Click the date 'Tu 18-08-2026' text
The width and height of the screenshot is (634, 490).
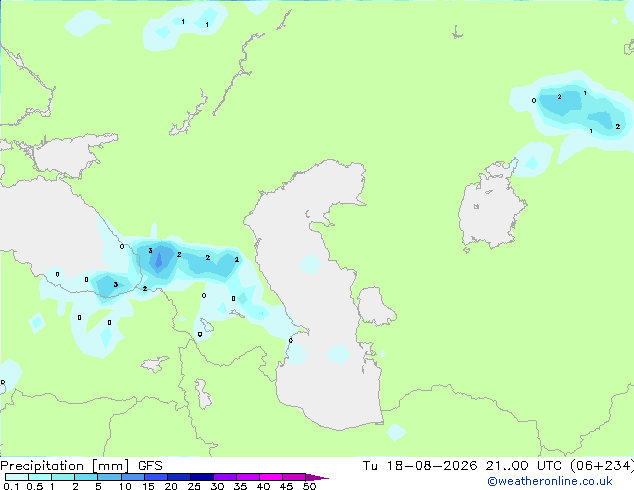pos(420,466)
